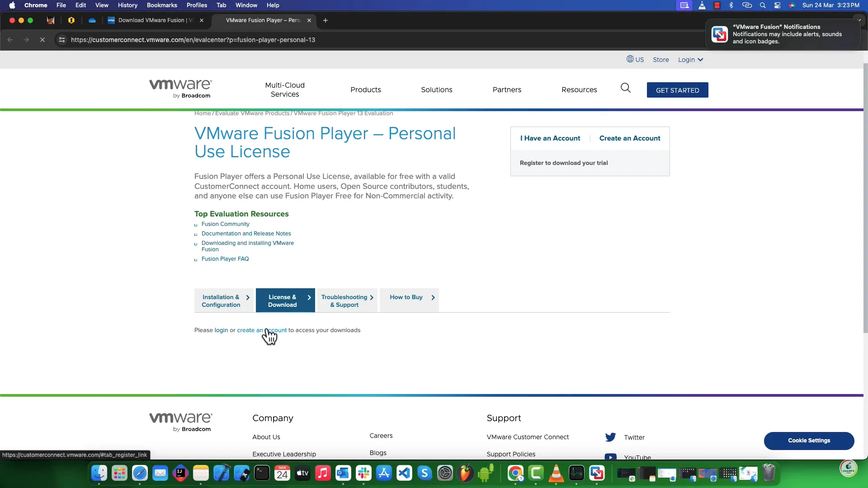Stop page loading with the X button

(x=42, y=40)
